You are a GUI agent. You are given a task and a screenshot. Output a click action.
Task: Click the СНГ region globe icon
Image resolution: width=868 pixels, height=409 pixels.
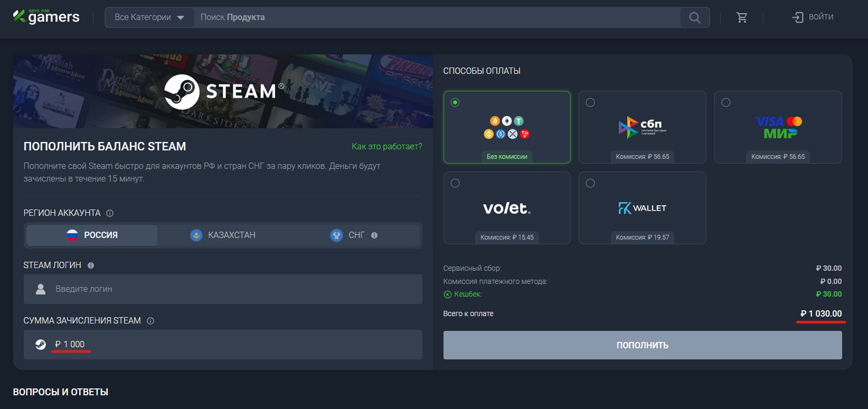tap(336, 235)
